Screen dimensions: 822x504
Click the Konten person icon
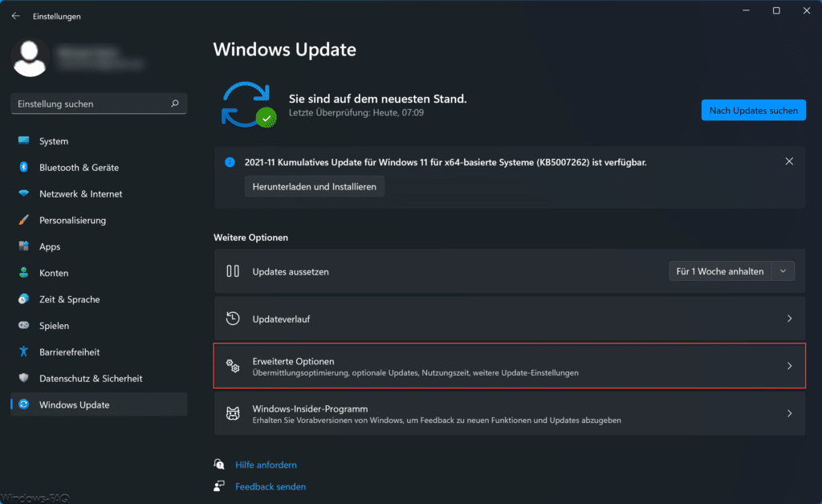(x=23, y=272)
